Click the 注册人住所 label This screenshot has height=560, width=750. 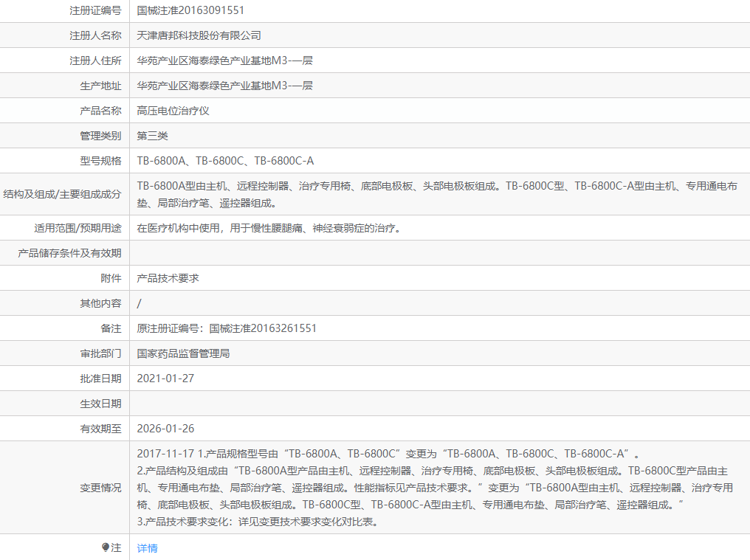click(x=96, y=61)
